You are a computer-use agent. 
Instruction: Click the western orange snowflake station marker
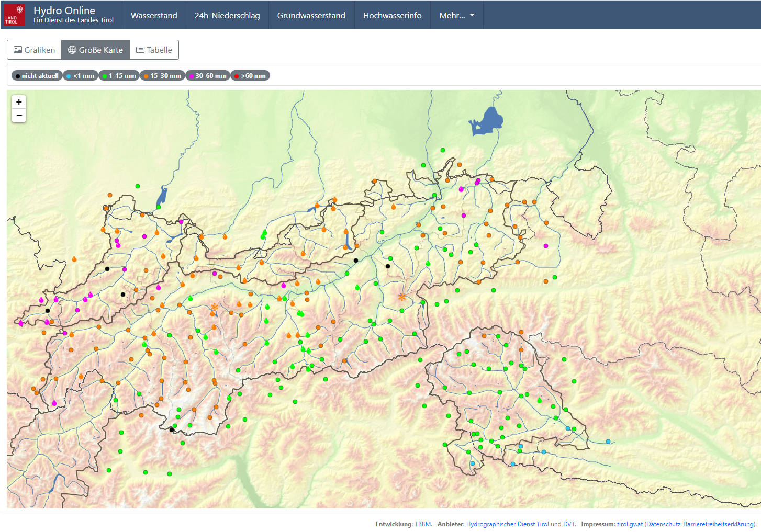coord(215,307)
